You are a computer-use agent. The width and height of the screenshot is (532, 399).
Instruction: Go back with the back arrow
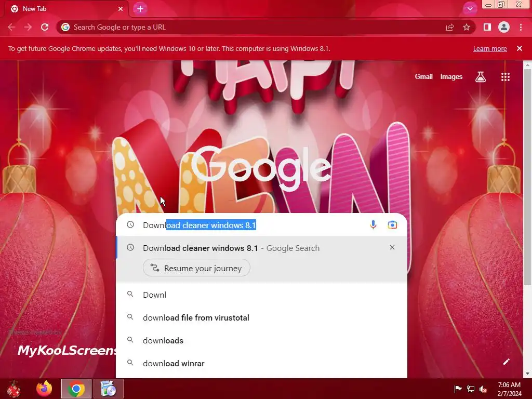[x=11, y=27]
